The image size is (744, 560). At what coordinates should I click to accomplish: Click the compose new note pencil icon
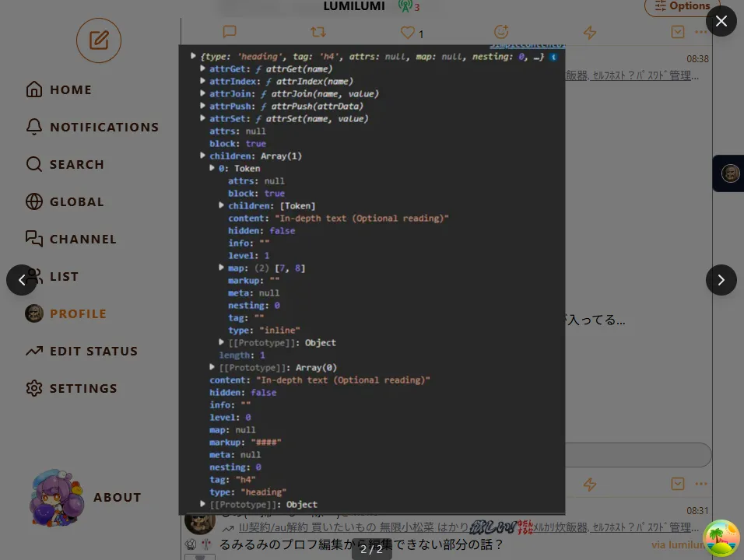tap(99, 40)
